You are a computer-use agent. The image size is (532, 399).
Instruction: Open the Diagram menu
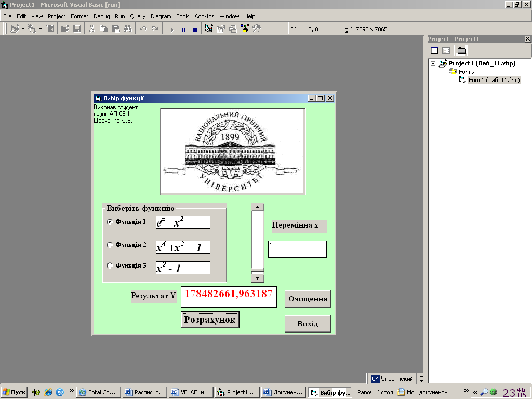(x=161, y=16)
